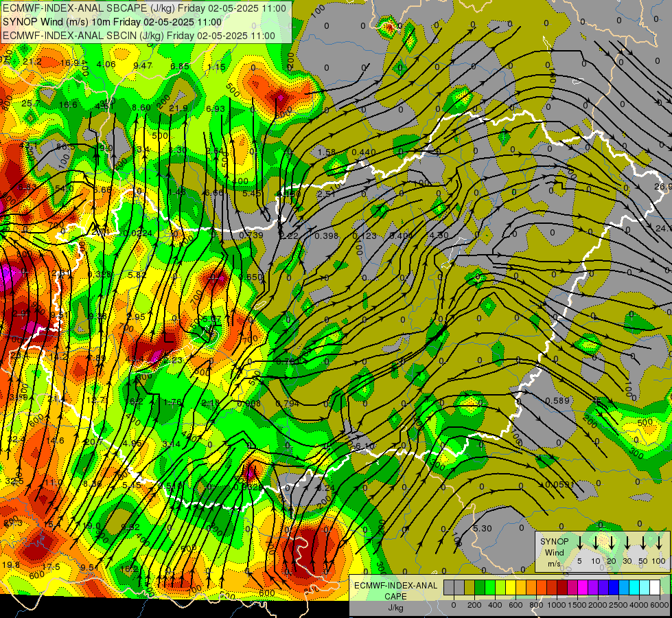Click the 10 m/s wind arrow in legend
Screen dimensions: 672x618
tap(595, 542)
